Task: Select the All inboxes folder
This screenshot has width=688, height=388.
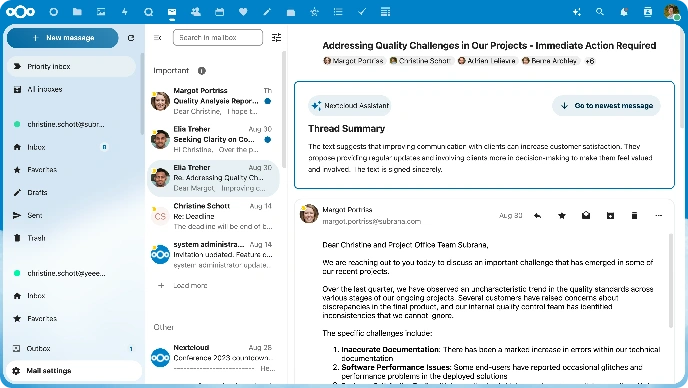Action: point(71,89)
